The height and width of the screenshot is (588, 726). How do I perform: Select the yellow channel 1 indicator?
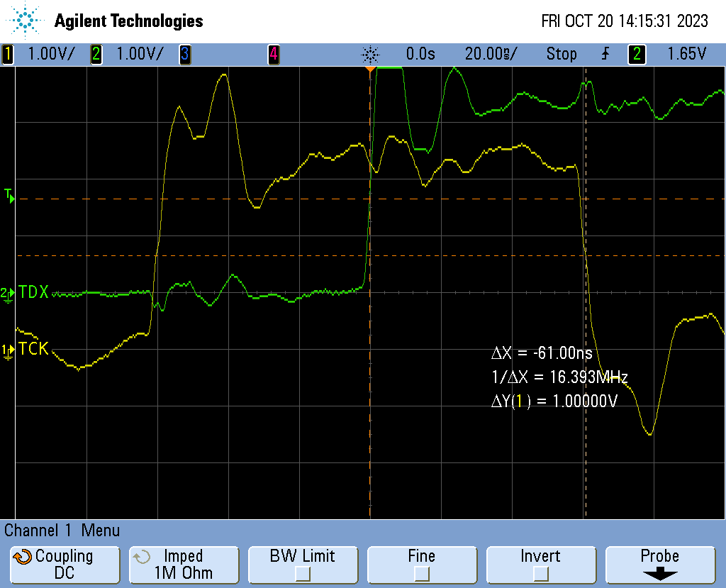(x=8, y=54)
